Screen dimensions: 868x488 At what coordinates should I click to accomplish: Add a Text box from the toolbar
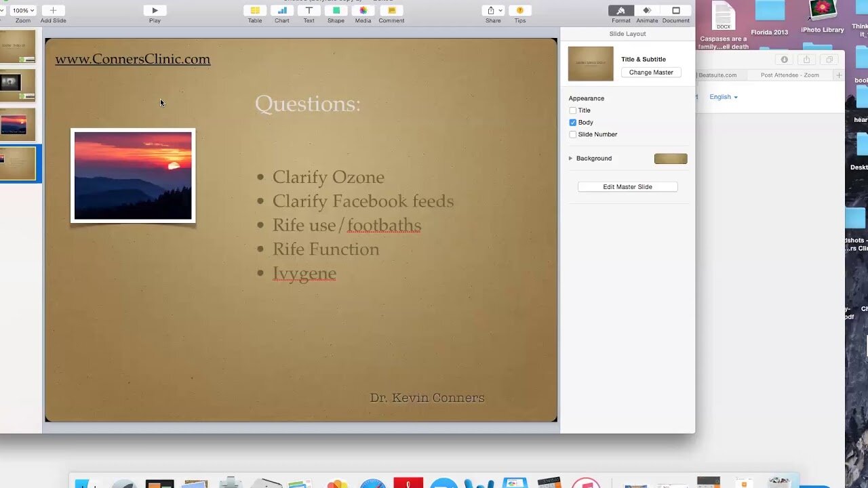click(x=309, y=10)
